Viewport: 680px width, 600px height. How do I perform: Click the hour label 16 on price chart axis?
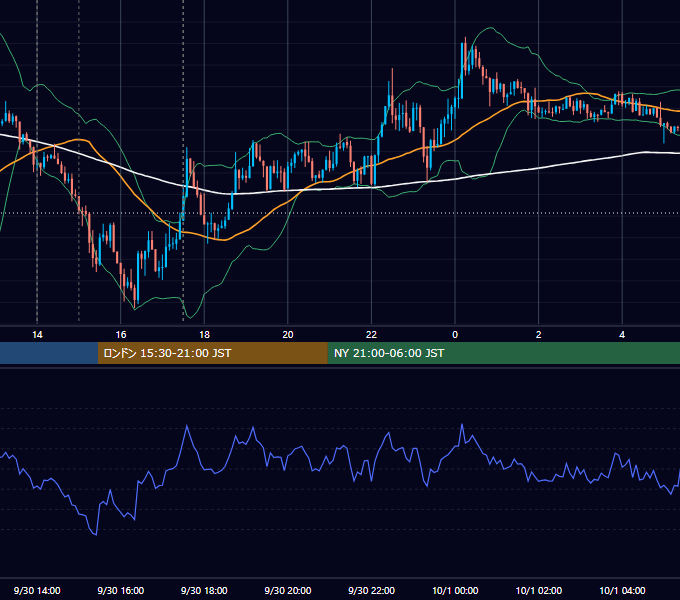[x=121, y=335]
